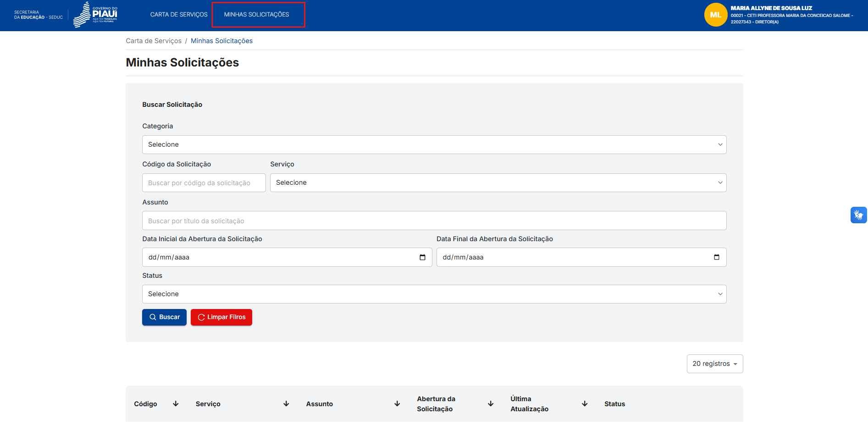Expand the Categoria dropdown
868x425 pixels.
coord(434,145)
